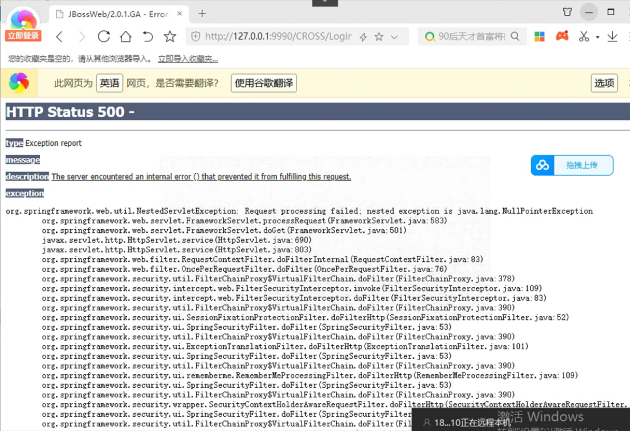Click the shield security icon in the address bar
Viewport: 630px width, 432px height.
coord(196,37)
